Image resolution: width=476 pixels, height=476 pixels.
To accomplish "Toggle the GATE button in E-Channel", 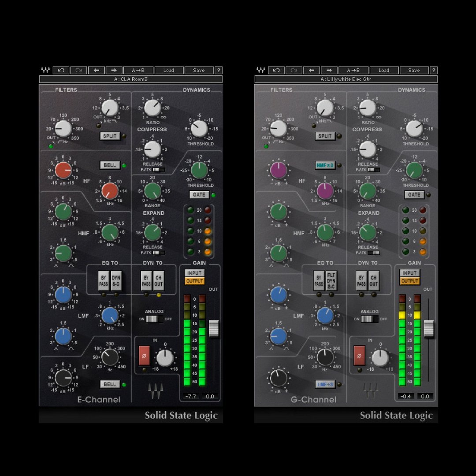I will [199, 195].
